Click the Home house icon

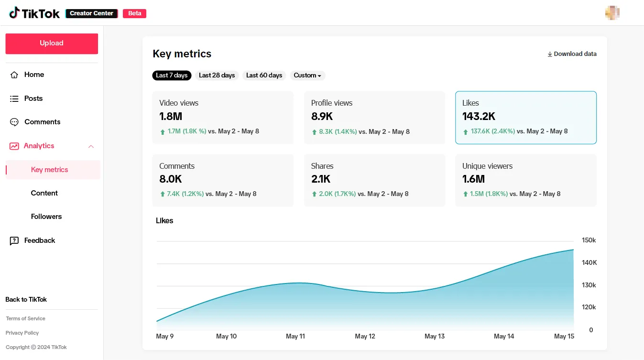pos(14,75)
